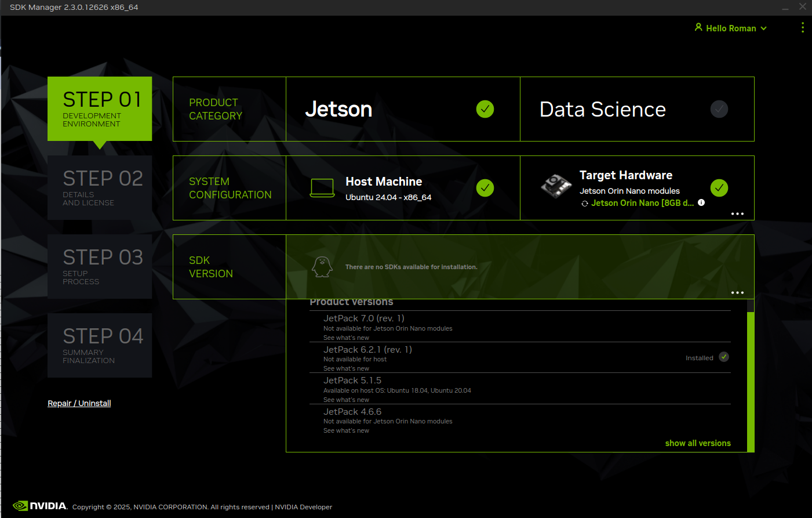Click the host machine laptop icon

pos(322,188)
